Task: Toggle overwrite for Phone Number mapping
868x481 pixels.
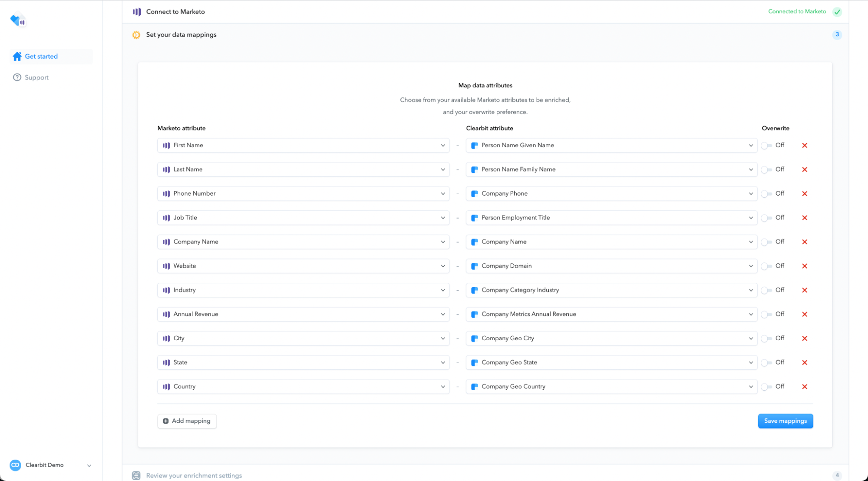Action: tap(766, 194)
